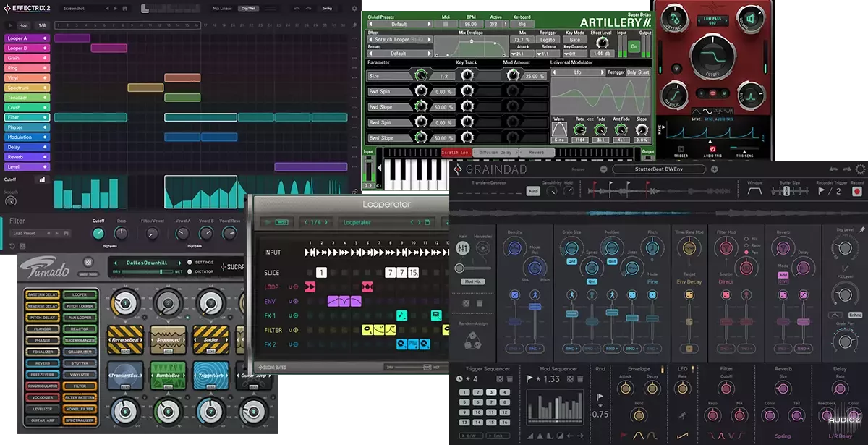Select the Modulation effect track
The height and width of the screenshot is (445, 868).
click(26, 137)
